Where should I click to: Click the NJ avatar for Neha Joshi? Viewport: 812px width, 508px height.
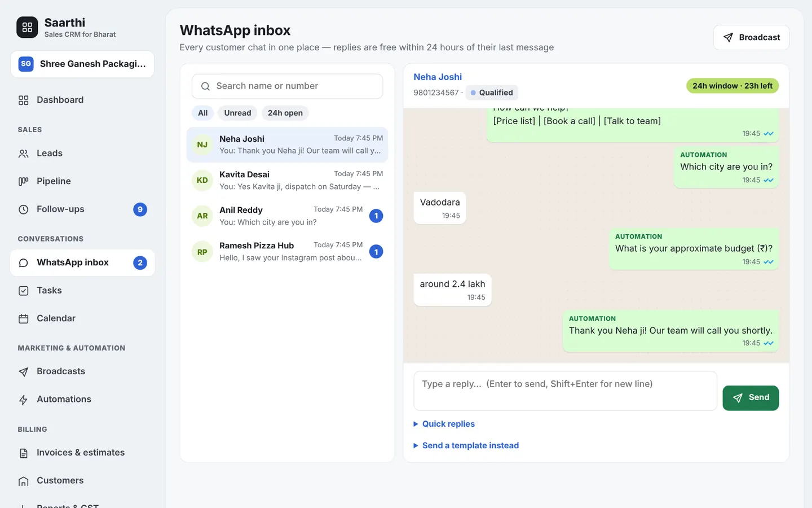pos(202,145)
